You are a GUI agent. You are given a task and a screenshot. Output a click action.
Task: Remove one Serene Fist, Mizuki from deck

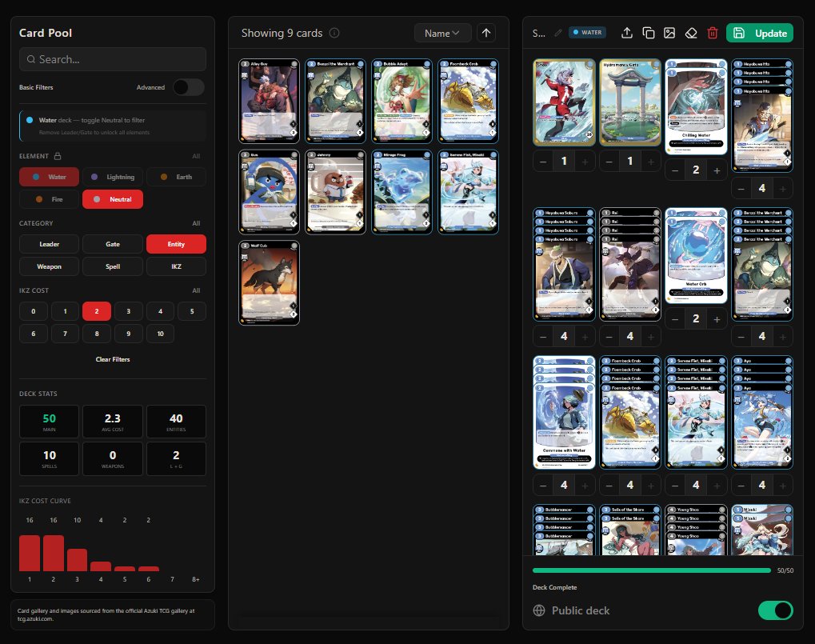(675, 486)
